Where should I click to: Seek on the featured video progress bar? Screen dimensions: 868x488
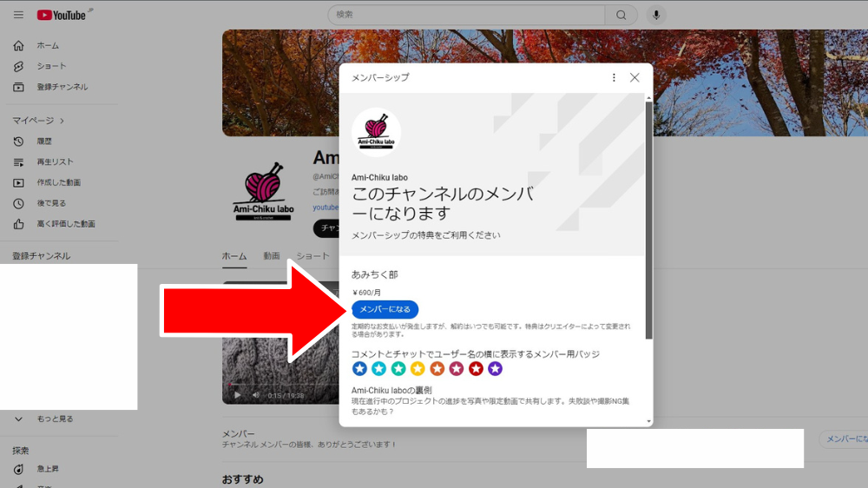click(x=281, y=384)
